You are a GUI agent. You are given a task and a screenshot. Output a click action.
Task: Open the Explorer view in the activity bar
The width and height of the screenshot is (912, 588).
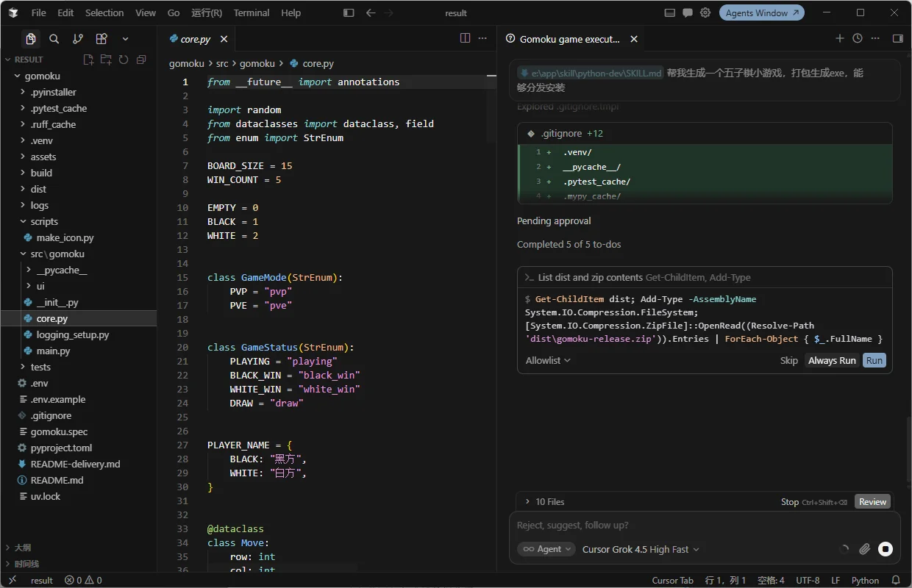[30, 39]
